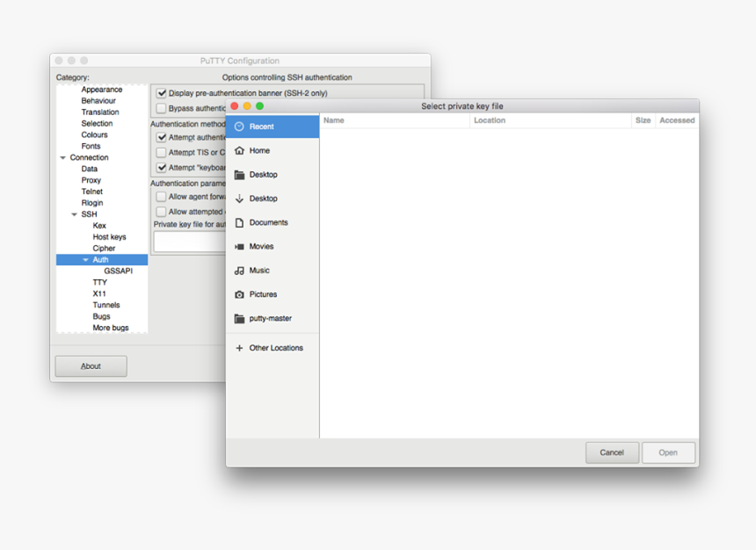Click the About button
The width and height of the screenshot is (756, 550).
[x=91, y=365]
